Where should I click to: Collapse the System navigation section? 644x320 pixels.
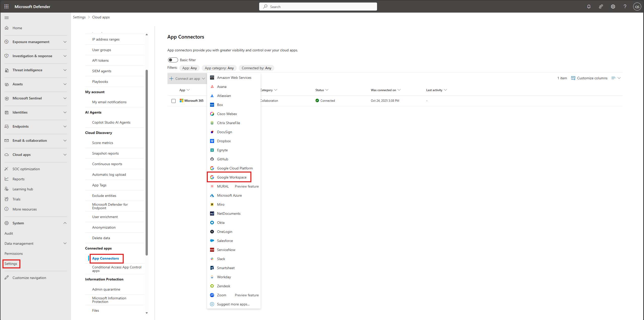(x=65, y=223)
